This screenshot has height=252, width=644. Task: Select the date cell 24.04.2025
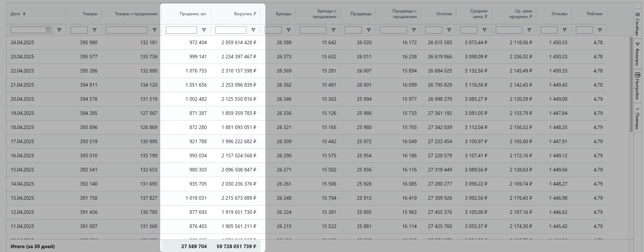22,42
